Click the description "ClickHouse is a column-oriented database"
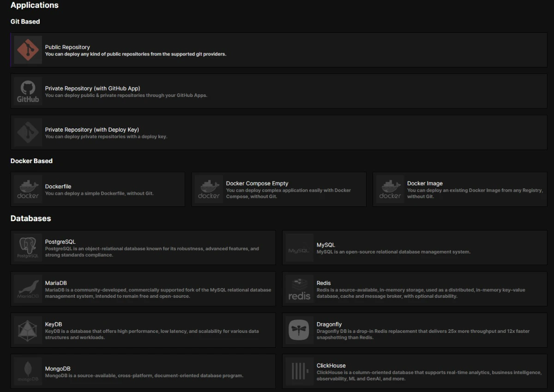 click(x=429, y=375)
